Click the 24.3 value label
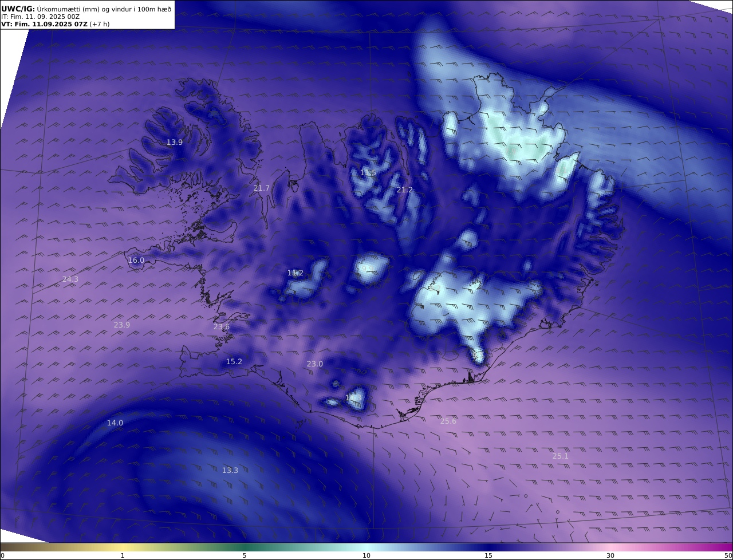 (70, 279)
